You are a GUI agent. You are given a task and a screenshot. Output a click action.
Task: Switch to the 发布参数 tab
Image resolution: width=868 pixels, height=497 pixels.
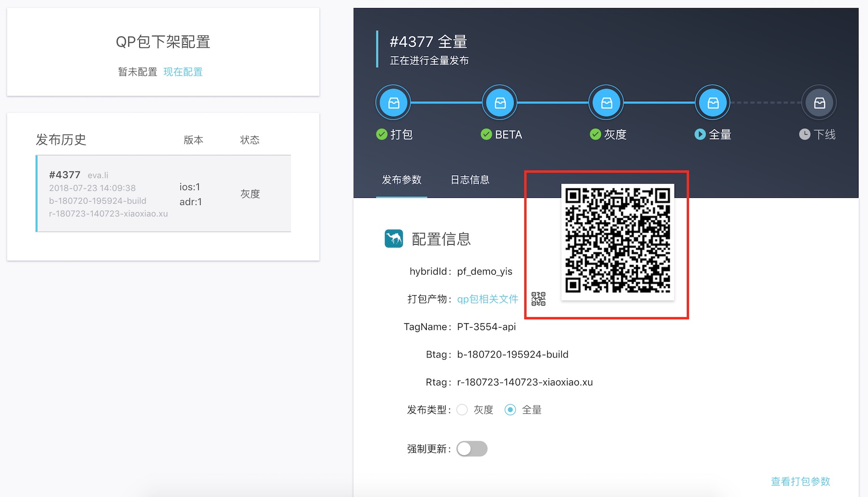402,179
